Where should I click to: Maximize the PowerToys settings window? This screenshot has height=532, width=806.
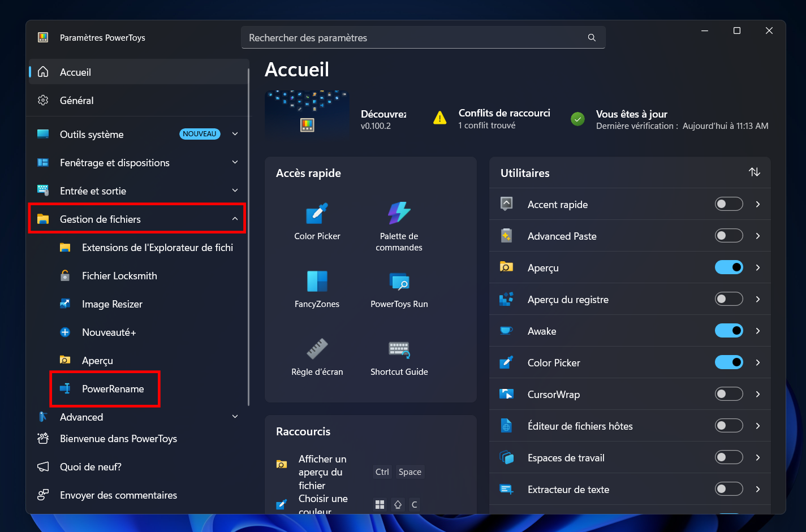pyautogui.click(x=736, y=31)
